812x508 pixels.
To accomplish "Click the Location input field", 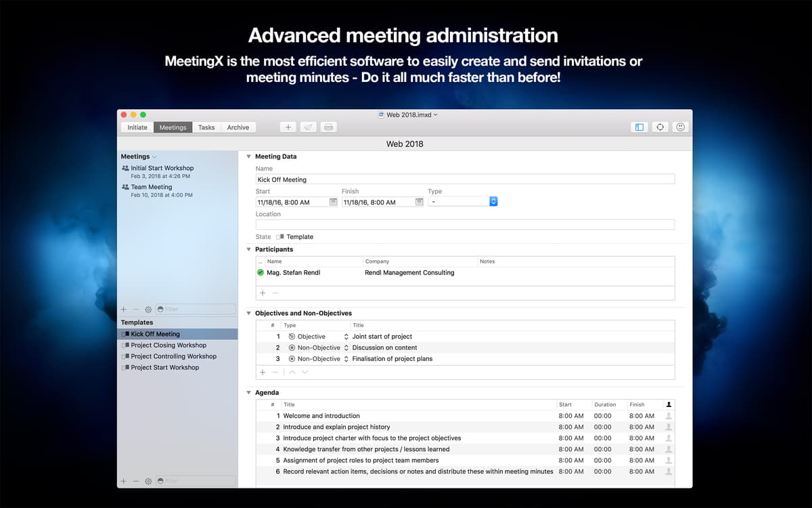I will pyautogui.click(x=465, y=225).
